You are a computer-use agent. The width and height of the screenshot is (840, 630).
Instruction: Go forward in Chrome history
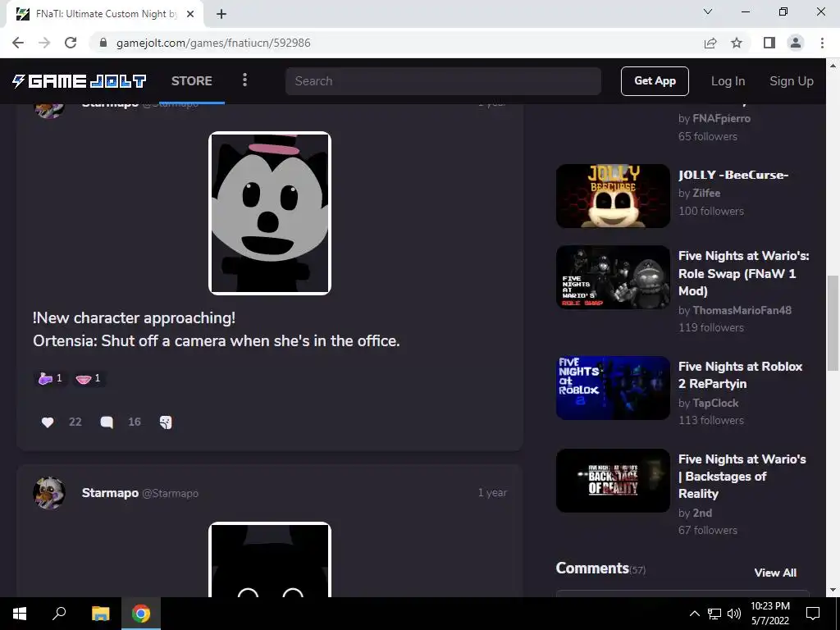tap(44, 43)
